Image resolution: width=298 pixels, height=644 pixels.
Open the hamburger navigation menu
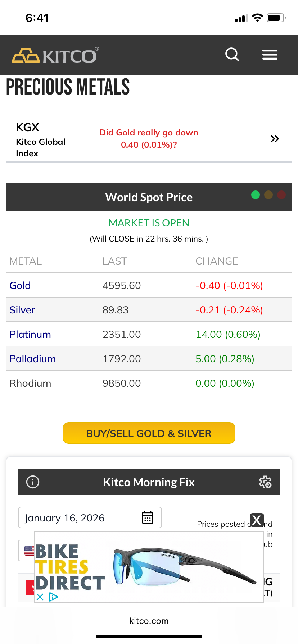pyautogui.click(x=270, y=55)
